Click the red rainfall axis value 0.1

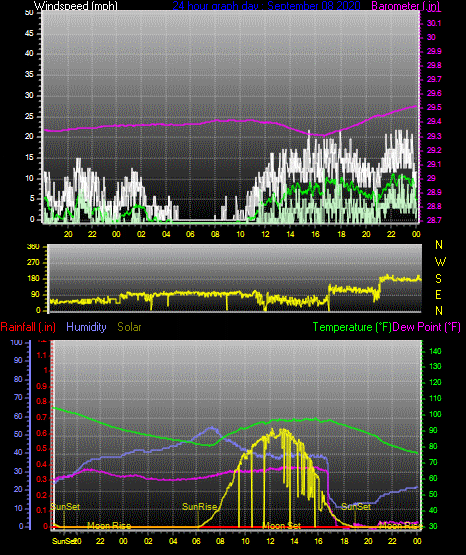(42, 510)
